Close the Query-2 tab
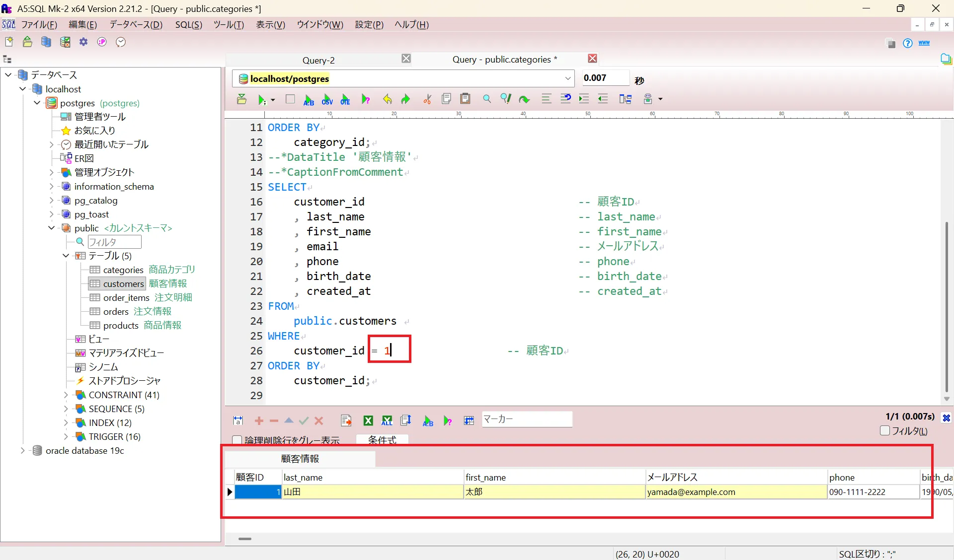This screenshot has width=954, height=560. (x=406, y=59)
